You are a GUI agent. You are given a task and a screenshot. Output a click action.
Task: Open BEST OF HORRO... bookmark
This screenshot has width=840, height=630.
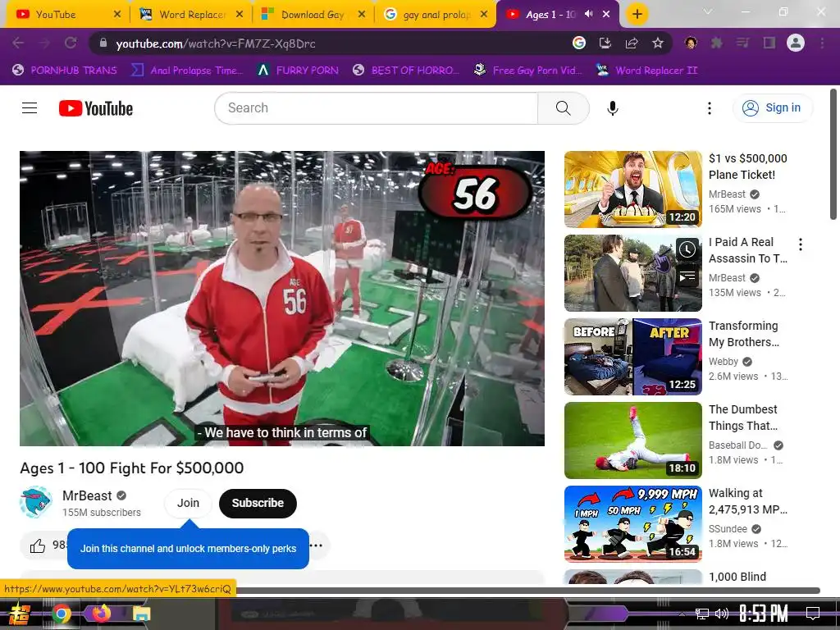coord(405,71)
